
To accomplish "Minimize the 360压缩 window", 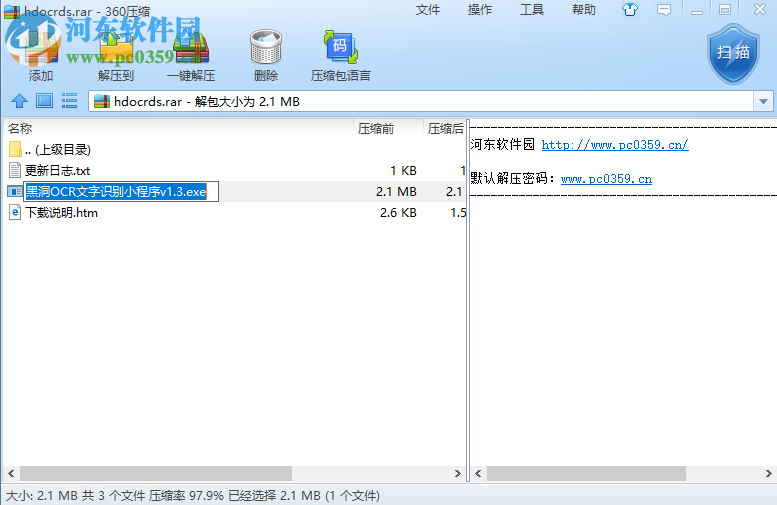I will pos(697,9).
